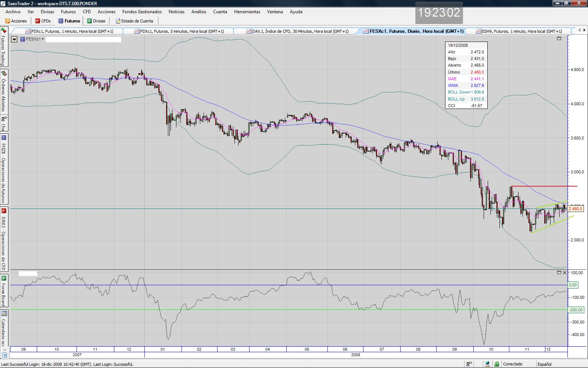Switch to DAX.I 30 Minutos chart tab
The image size is (588, 368).
tap(297, 31)
